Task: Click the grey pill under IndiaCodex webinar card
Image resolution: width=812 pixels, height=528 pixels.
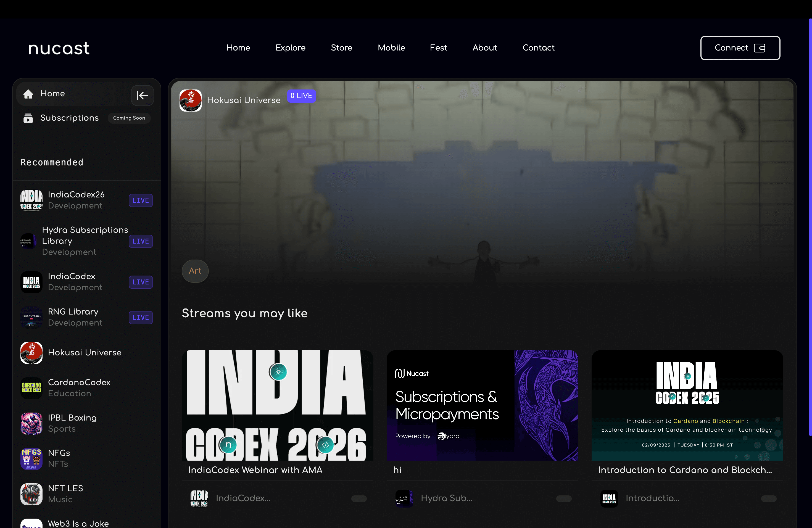Action: point(359,499)
